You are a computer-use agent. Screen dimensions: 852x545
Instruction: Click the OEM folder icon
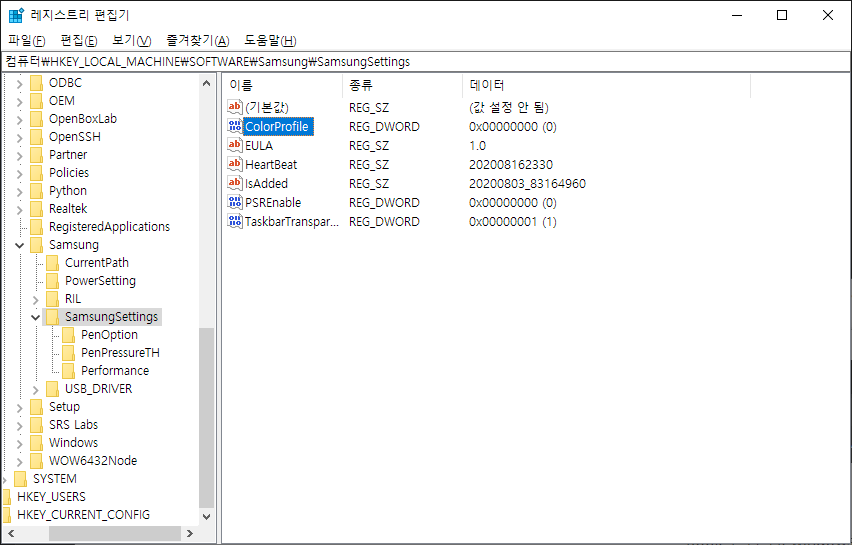coord(36,101)
